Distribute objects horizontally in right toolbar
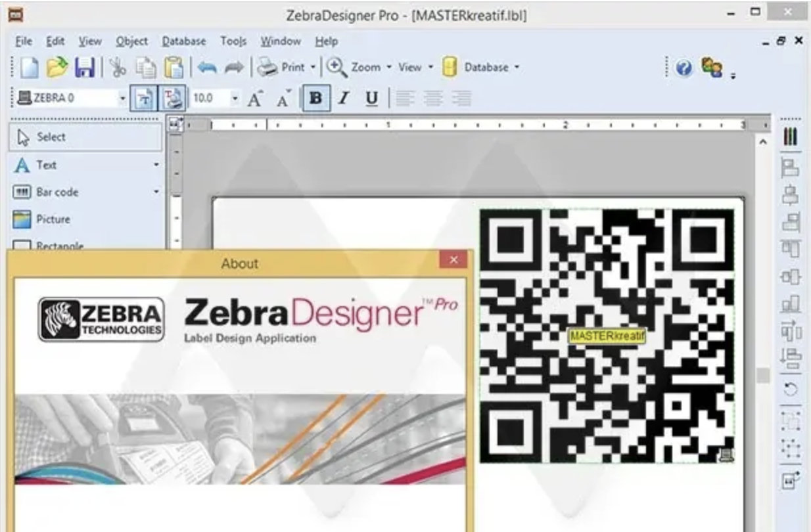 coord(791,330)
